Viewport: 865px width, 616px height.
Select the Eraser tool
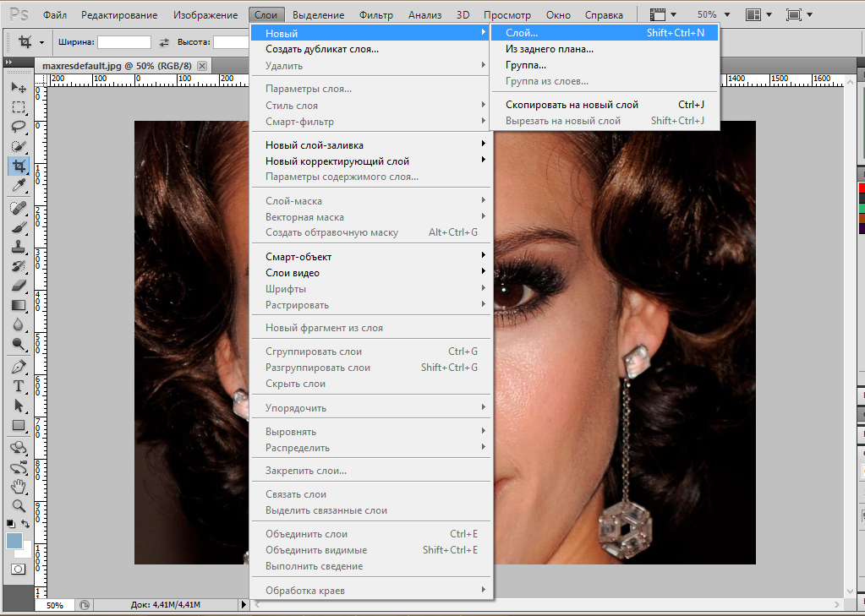point(19,285)
